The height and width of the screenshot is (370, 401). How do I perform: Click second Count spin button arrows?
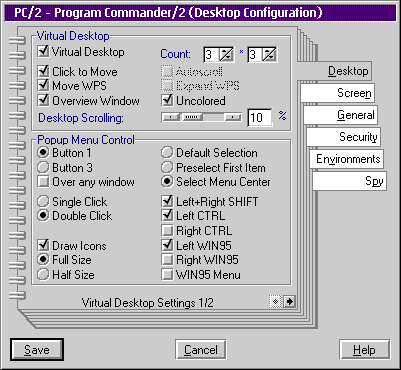[269, 54]
